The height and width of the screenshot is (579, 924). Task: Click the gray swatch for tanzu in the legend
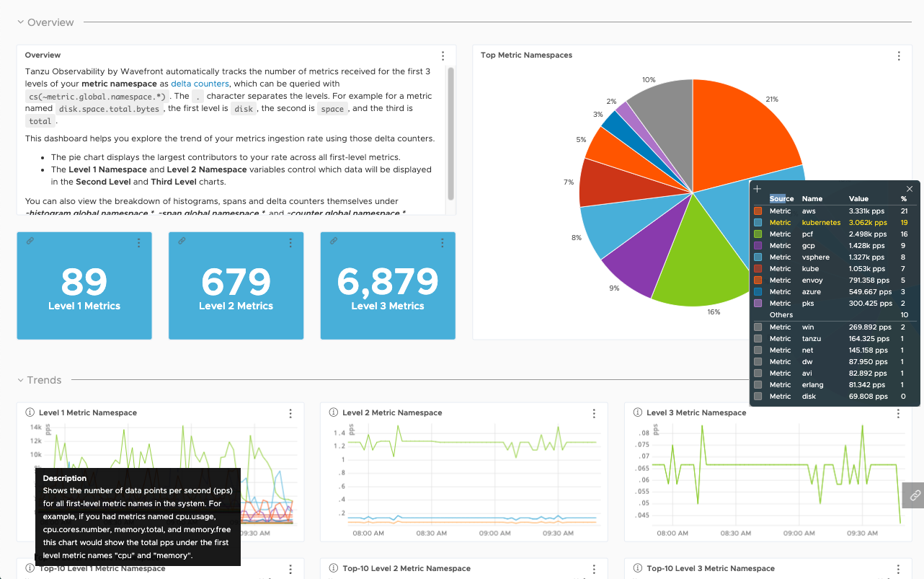758,339
